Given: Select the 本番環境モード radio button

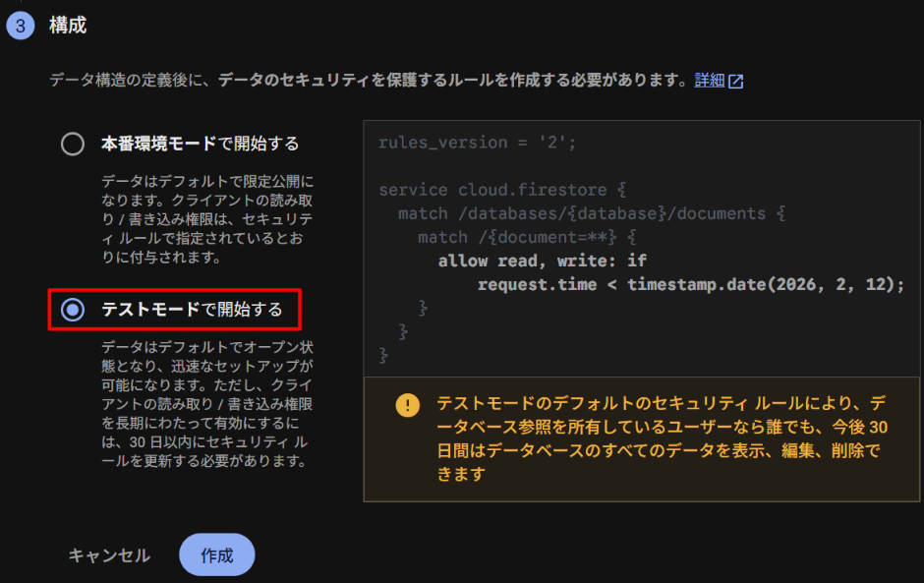Looking at the screenshot, I should pyautogui.click(x=73, y=145).
